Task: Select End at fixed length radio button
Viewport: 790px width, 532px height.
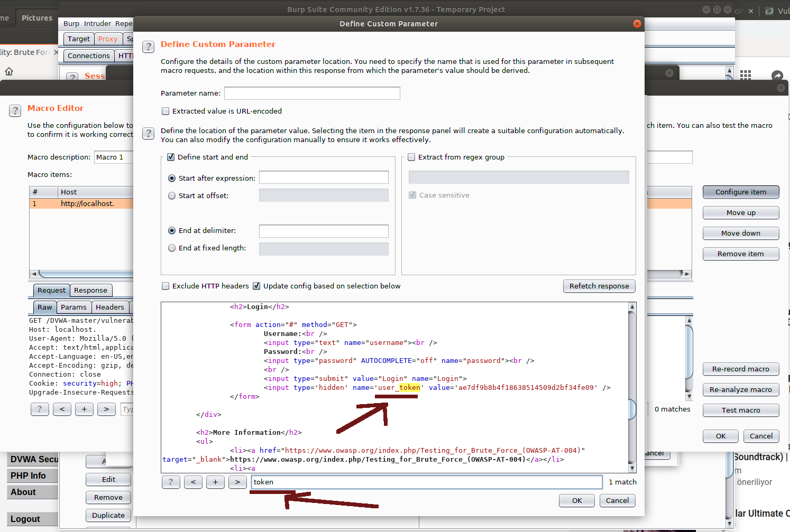Action: coord(172,248)
